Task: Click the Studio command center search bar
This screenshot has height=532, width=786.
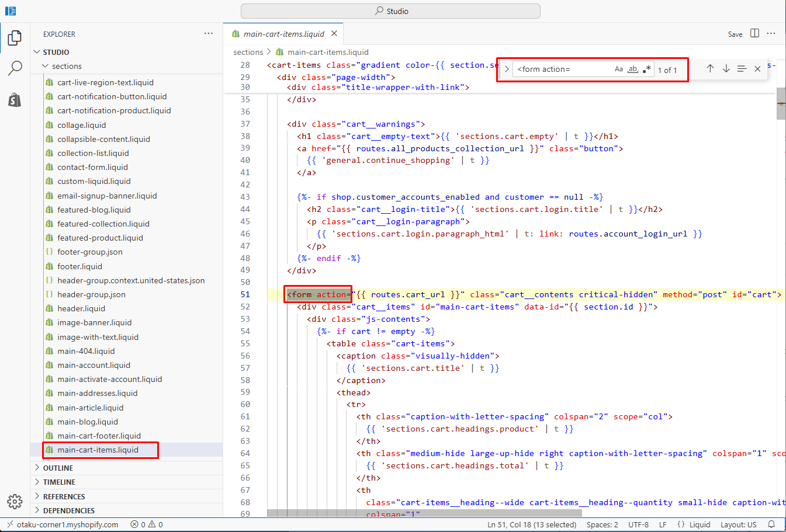Action: [390, 11]
